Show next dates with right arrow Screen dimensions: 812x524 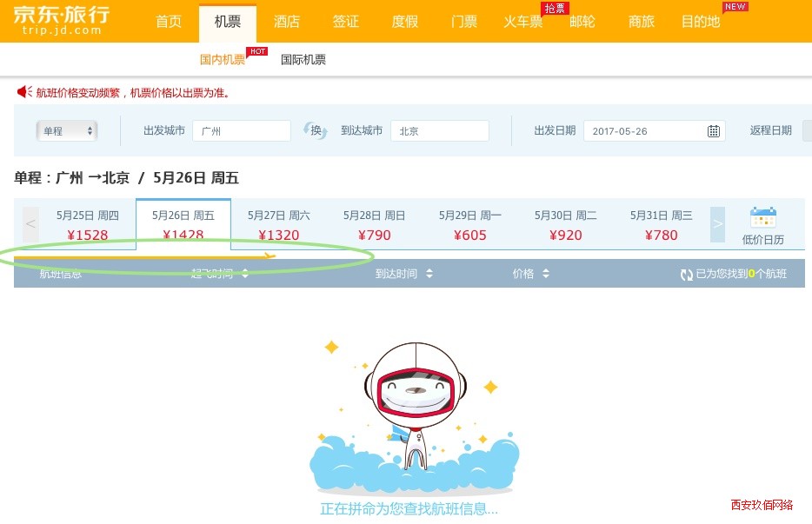[x=717, y=224]
